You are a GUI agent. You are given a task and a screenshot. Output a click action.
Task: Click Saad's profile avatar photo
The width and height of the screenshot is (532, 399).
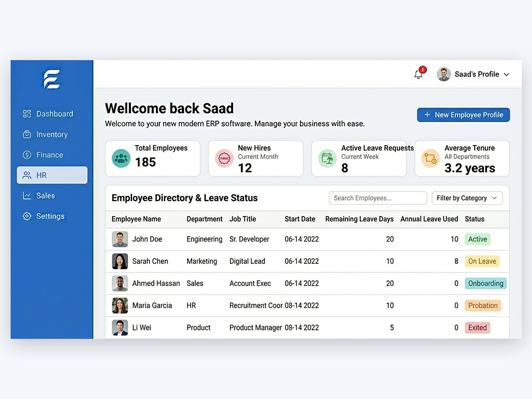click(x=444, y=74)
